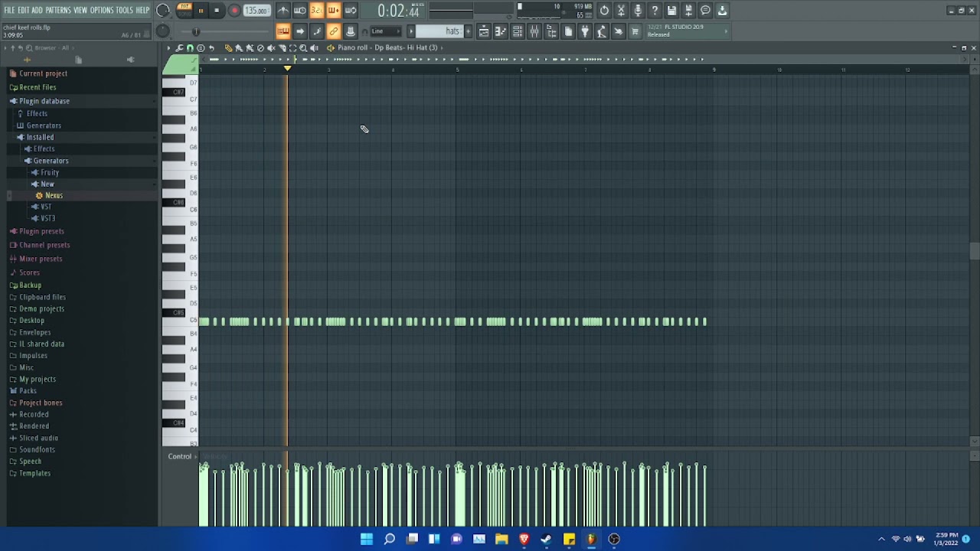
Task: Toggle blend recording overdub button
Action: click(x=333, y=11)
